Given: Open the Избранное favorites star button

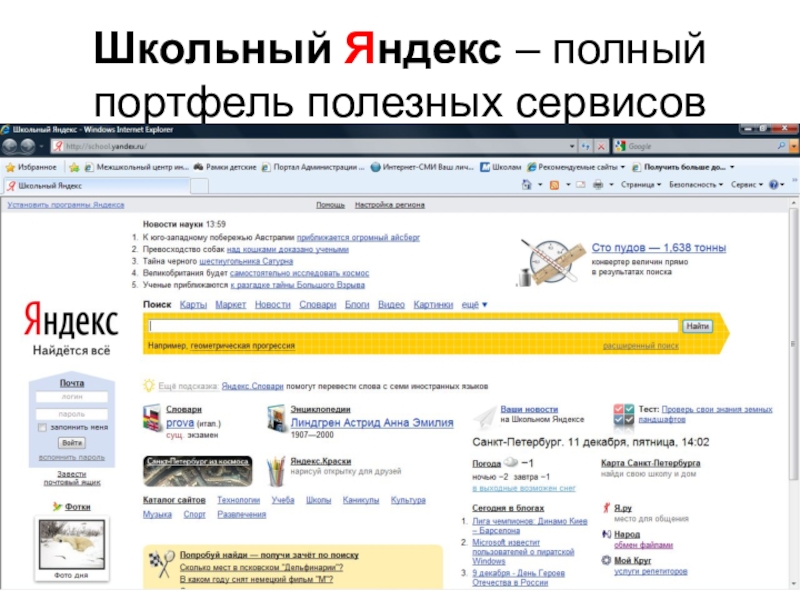Looking at the screenshot, I should [31, 167].
